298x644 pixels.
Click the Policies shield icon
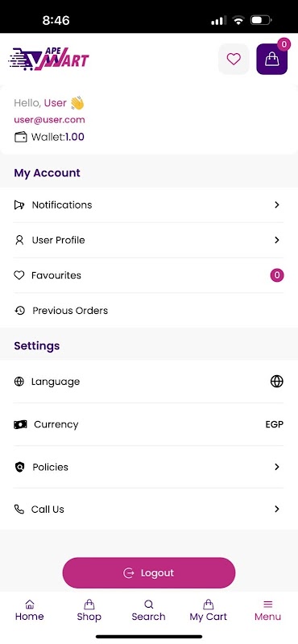click(x=19, y=467)
